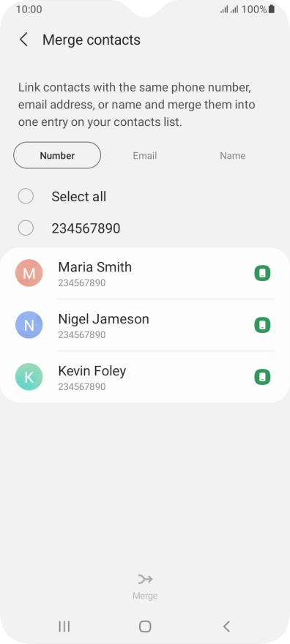Image resolution: width=290 pixels, height=644 pixels.
Task: Tap Maria Smith's phone storage icon
Action: coord(262,273)
